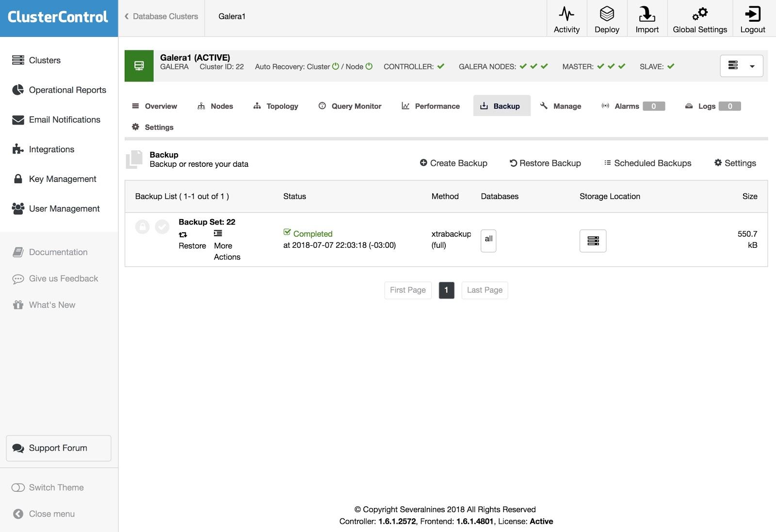The height and width of the screenshot is (532, 776).
Task: Click the SLAVE status checkmark
Action: (x=671, y=66)
